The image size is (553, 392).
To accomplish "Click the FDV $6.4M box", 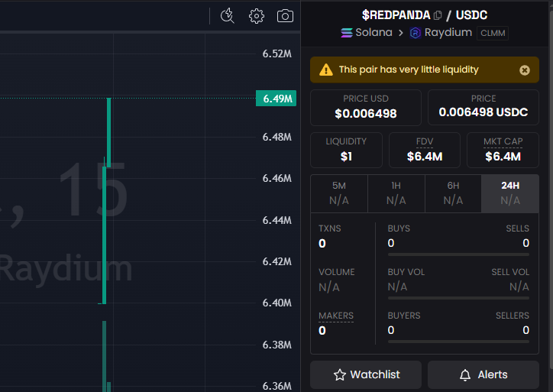I will (424, 150).
